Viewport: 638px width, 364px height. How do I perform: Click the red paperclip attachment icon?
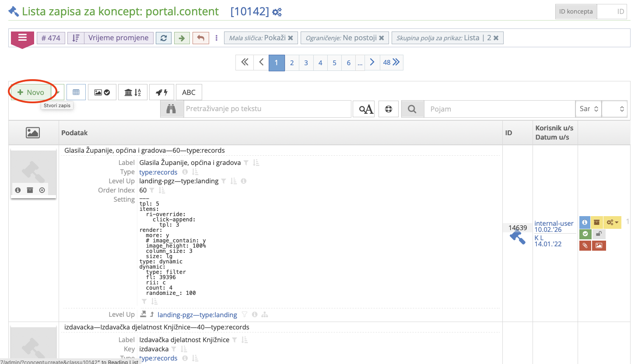coord(585,245)
